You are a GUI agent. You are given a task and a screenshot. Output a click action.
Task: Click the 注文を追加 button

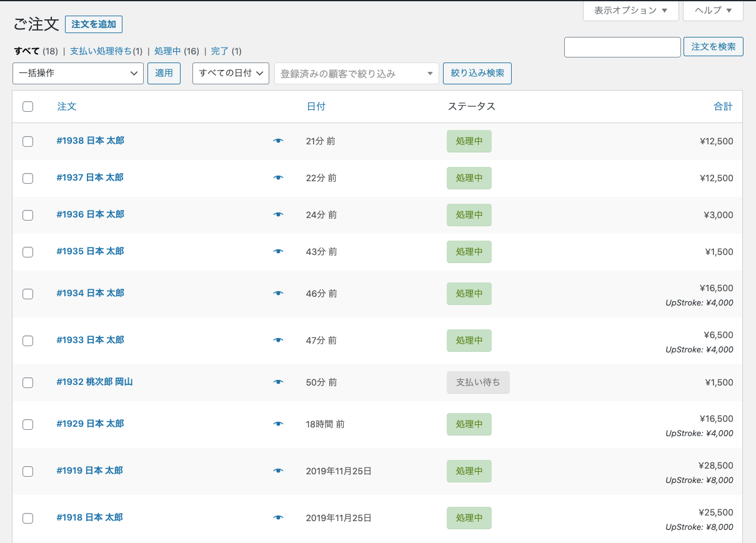click(x=94, y=24)
